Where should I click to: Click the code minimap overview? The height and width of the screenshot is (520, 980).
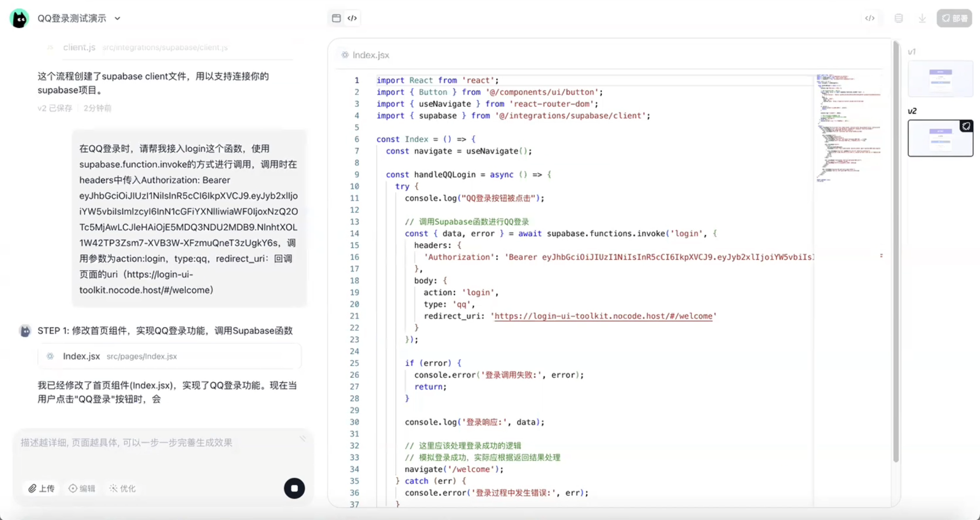tap(848, 128)
